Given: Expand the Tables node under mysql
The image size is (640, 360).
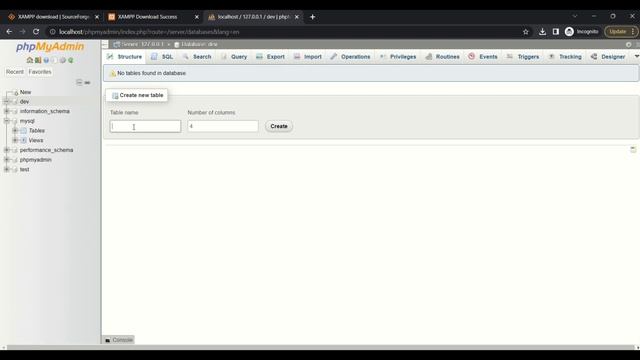Looking at the screenshot, I should [15, 131].
